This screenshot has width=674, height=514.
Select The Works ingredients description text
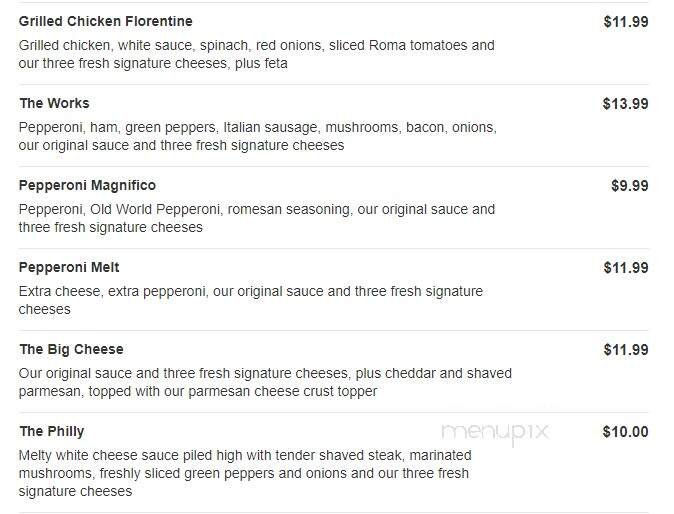point(257,136)
